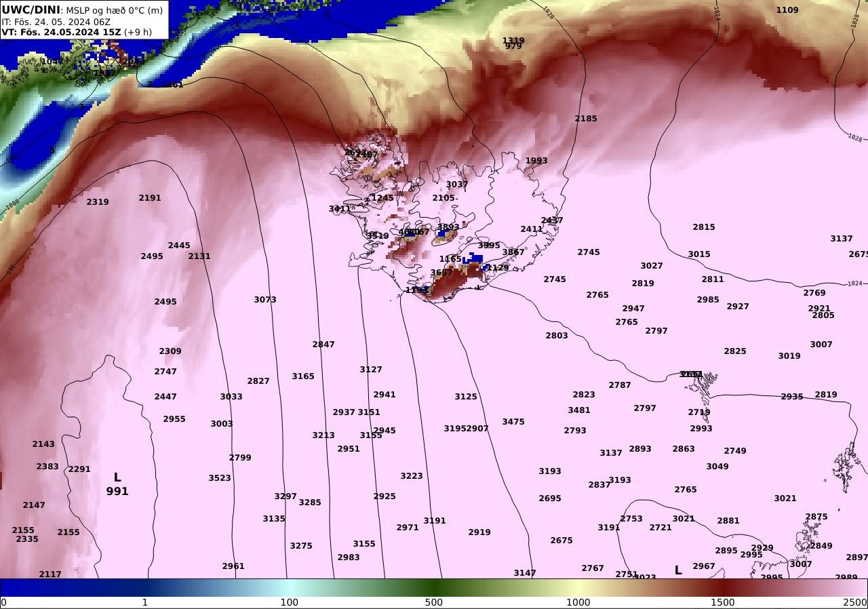Click the height value '2955'
Screen dimensions: 868x609
[x=174, y=419]
